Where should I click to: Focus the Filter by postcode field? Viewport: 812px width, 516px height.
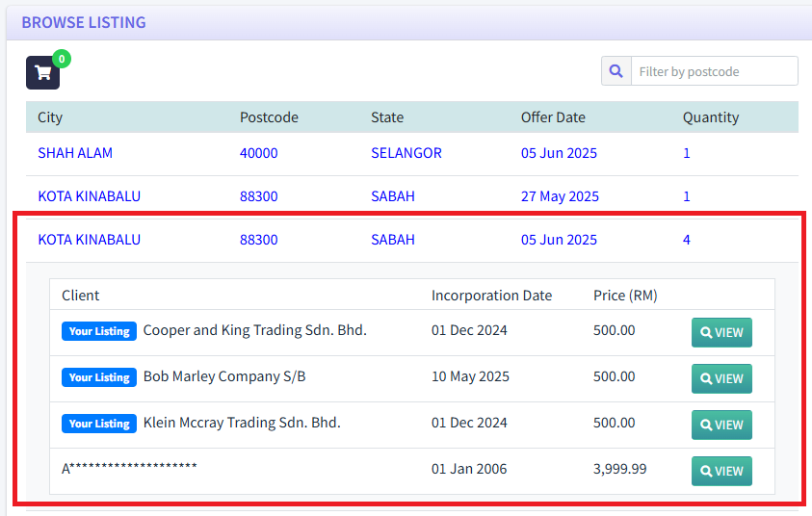[714, 71]
